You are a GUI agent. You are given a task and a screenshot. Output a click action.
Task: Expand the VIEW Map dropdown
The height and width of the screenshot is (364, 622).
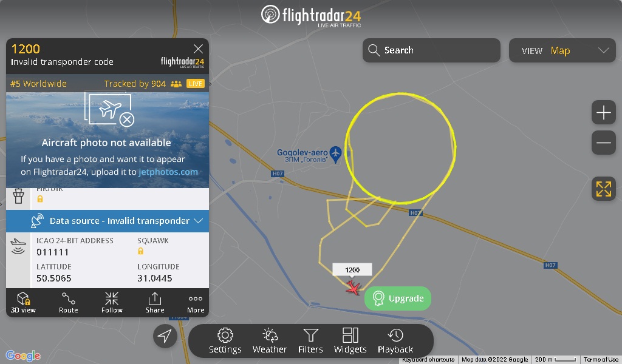tap(562, 50)
